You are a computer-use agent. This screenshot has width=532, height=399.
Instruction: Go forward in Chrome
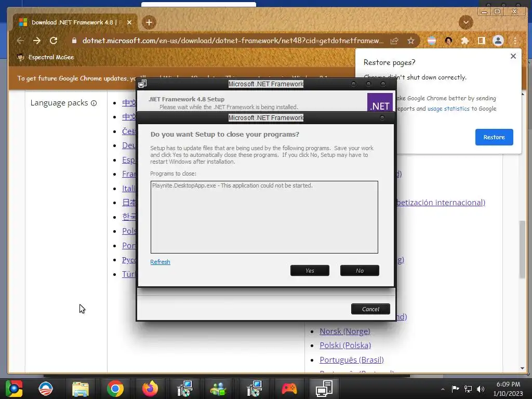[37, 41]
